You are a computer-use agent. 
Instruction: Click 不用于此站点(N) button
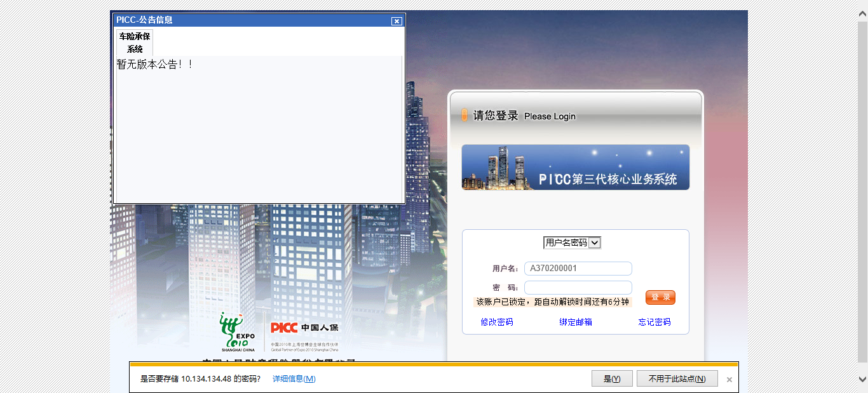[x=677, y=378]
